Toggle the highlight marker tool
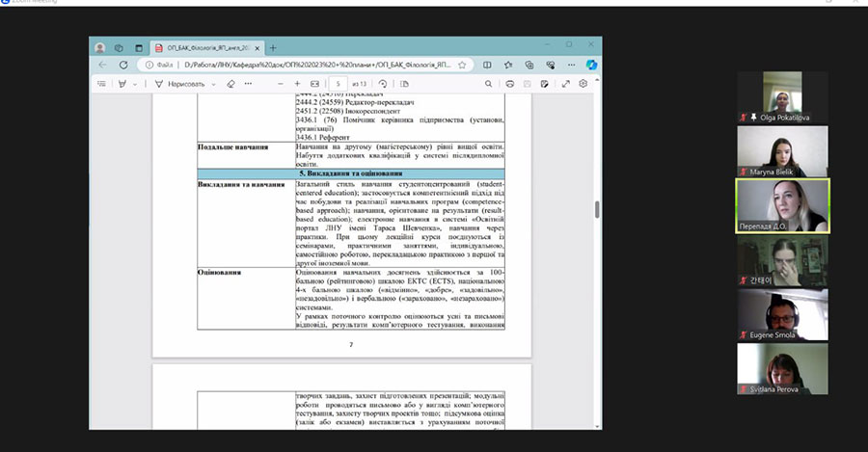 tap(122, 84)
